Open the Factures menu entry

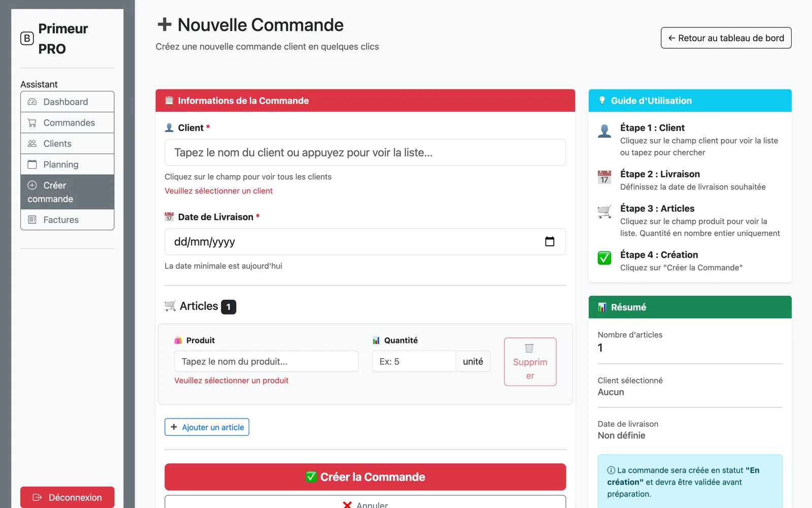coord(67,219)
